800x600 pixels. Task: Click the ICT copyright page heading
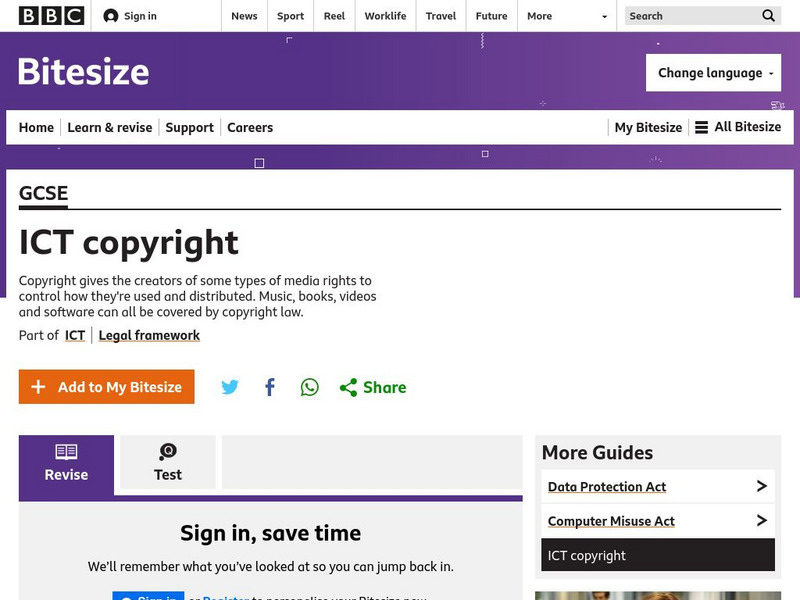coord(129,242)
